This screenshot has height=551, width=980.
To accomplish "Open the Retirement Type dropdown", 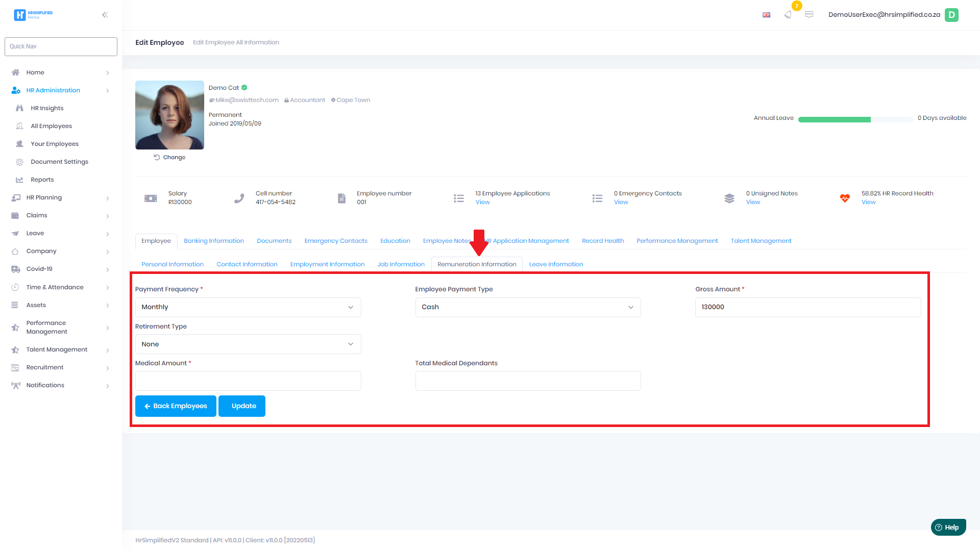I will (248, 344).
